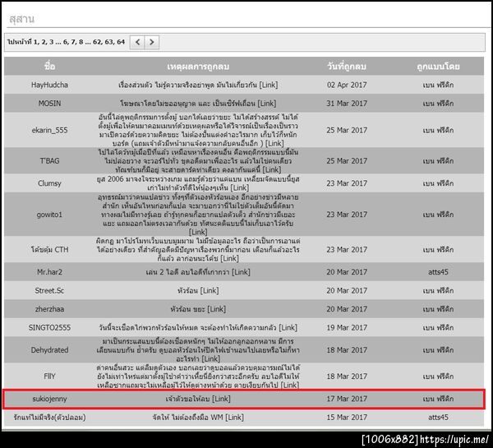The width and height of the screenshot is (493, 448).
Task: Go to the previous page arrow
Action: click(137, 42)
